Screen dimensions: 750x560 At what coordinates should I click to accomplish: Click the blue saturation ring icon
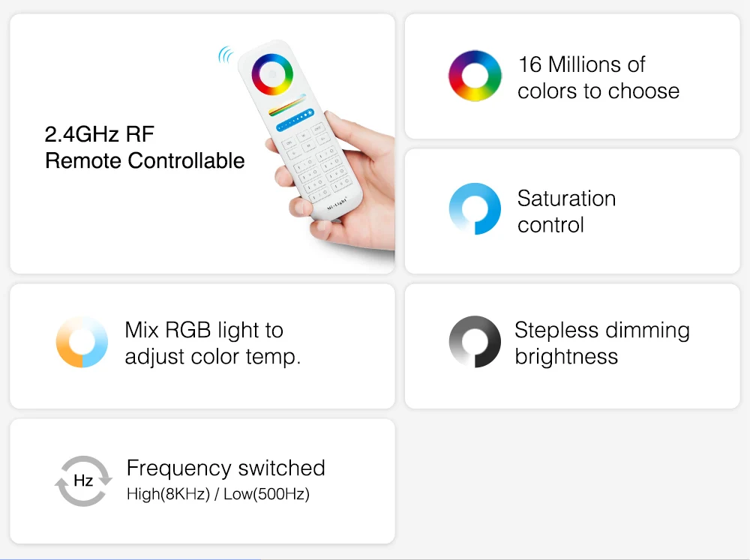(475, 209)
